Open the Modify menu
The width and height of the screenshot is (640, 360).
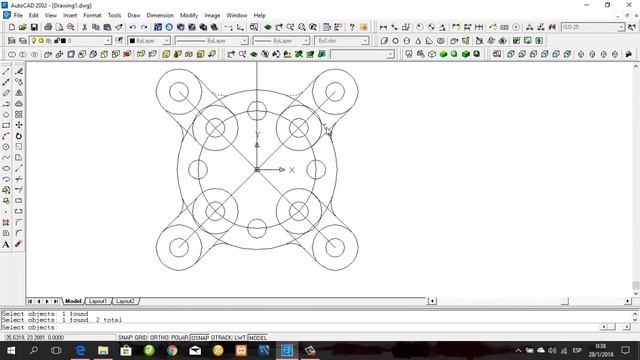point(189,16)
